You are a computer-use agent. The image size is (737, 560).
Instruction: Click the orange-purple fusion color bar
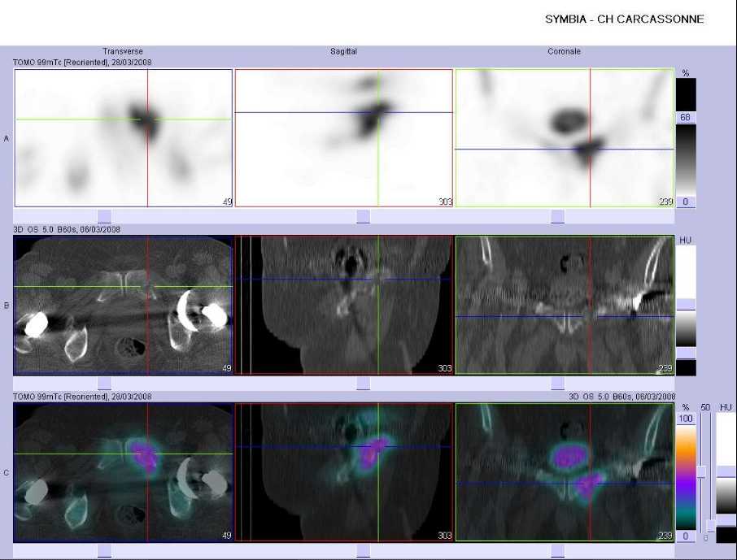pyautogui.click(x=686, y=477)
